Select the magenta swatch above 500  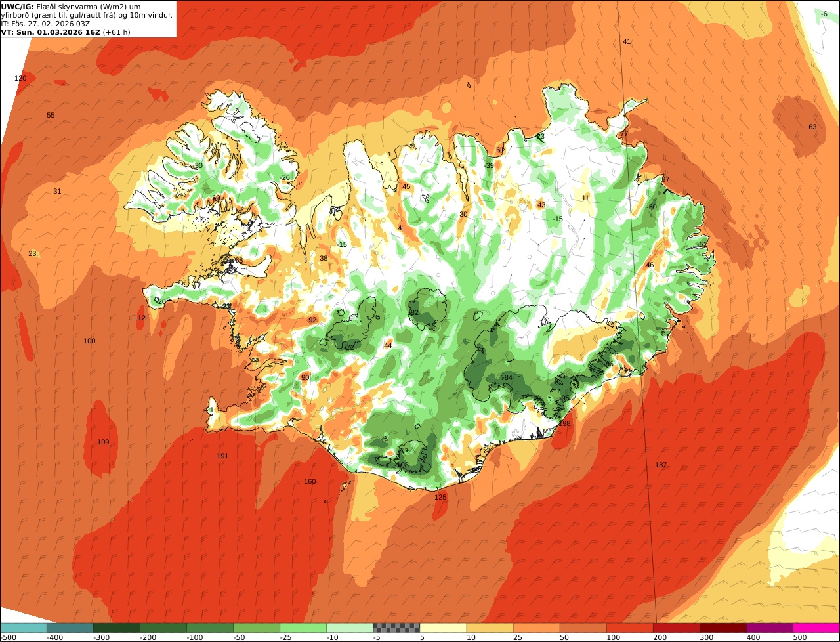816,628
